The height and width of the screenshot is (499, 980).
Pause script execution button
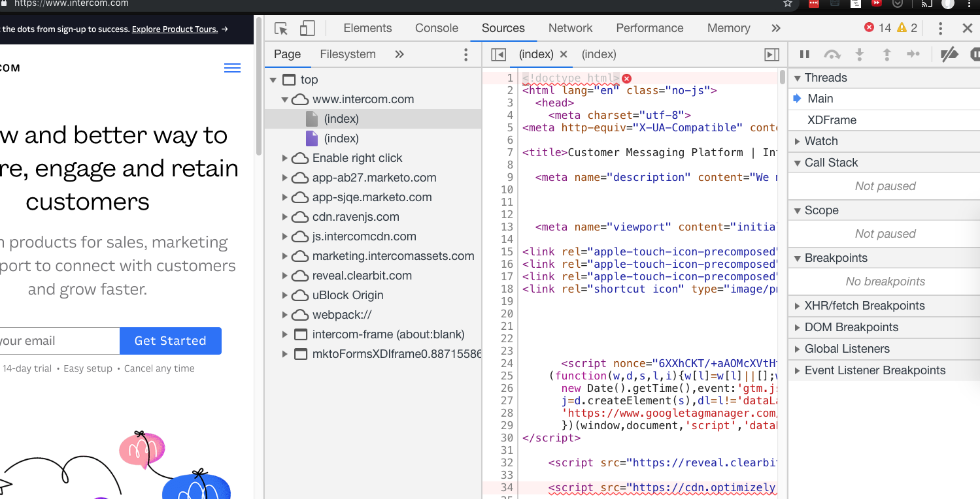click(805, 55)
